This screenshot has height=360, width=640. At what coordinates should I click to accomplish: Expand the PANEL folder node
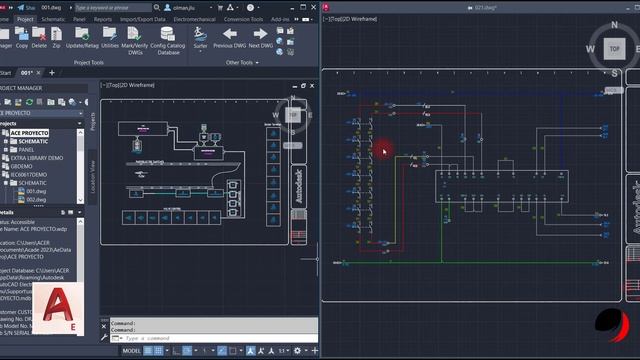(6, 150)
